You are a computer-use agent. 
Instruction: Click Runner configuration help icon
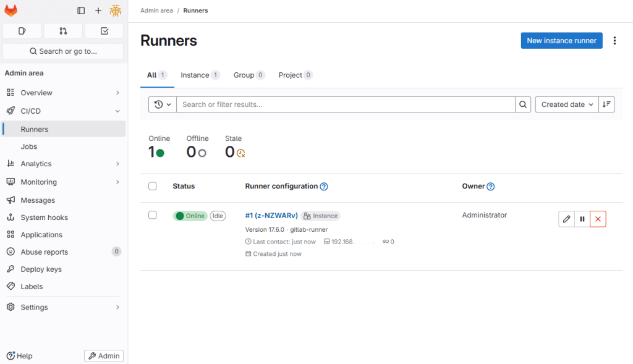[324, 187]
